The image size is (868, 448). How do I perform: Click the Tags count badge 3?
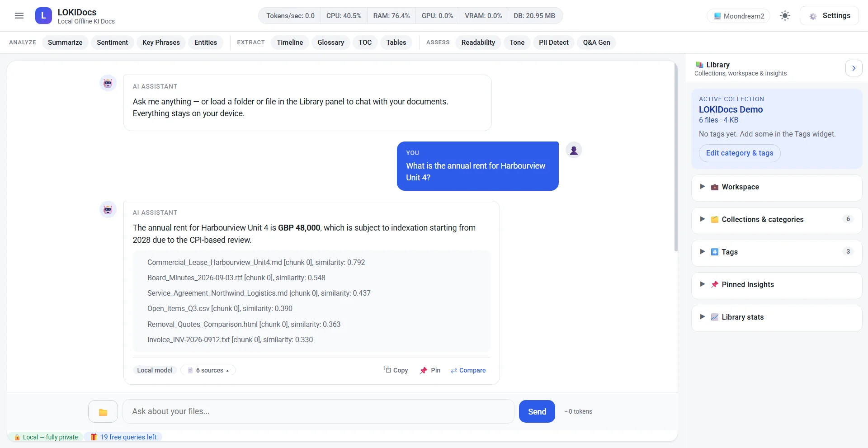[848, 252]
